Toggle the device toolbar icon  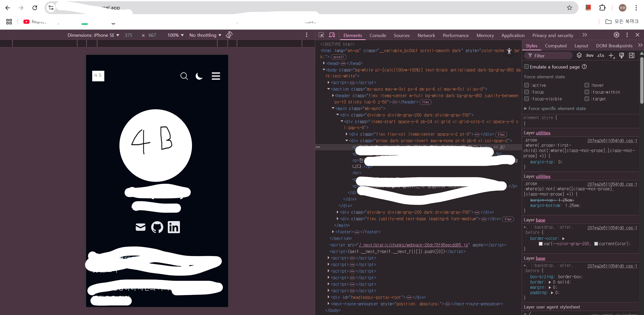[x=332, y=35]
